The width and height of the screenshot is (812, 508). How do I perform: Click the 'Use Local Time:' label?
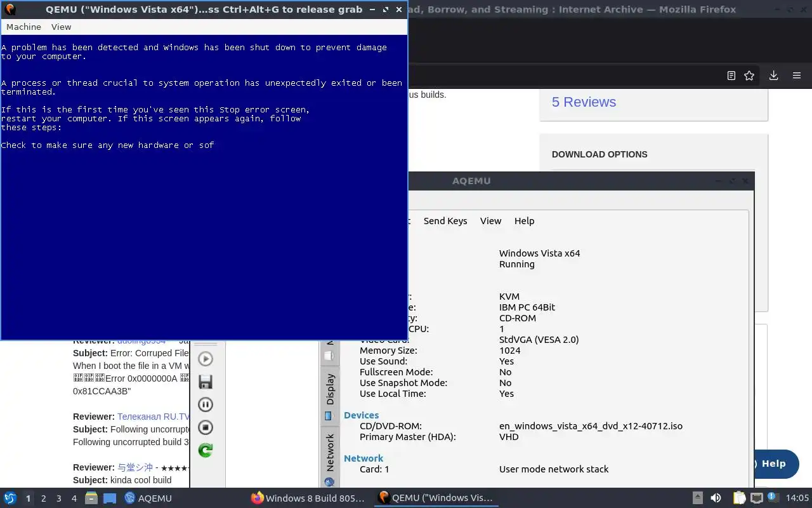(393, 394)
